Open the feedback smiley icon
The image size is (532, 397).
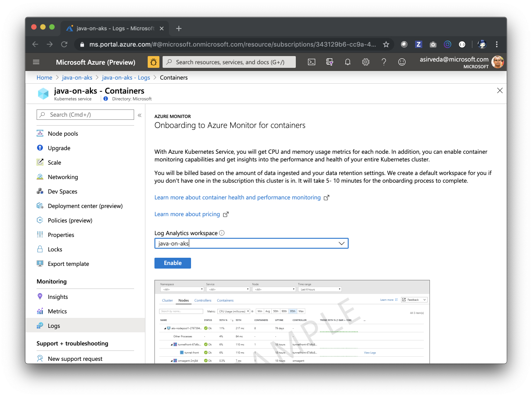pyautogui.click(x=402, y=62)
